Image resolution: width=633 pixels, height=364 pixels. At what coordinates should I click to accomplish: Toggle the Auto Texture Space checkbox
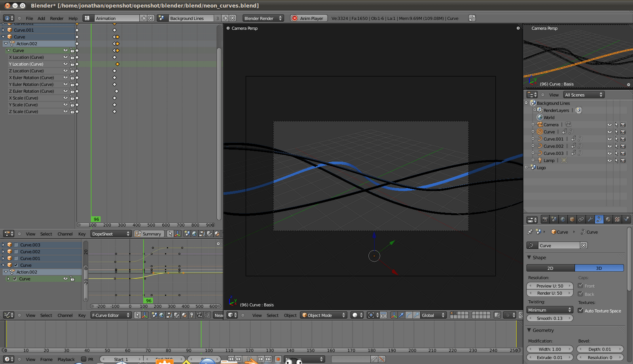pyautogui.click(x=580, y=311)
